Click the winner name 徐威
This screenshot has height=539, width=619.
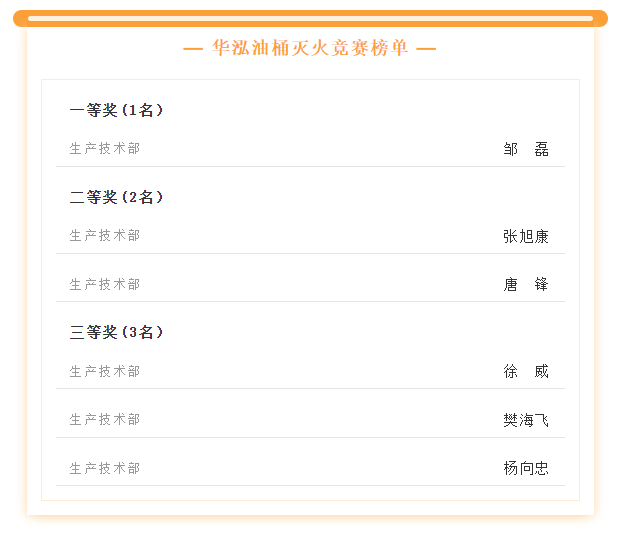(526, 372)
